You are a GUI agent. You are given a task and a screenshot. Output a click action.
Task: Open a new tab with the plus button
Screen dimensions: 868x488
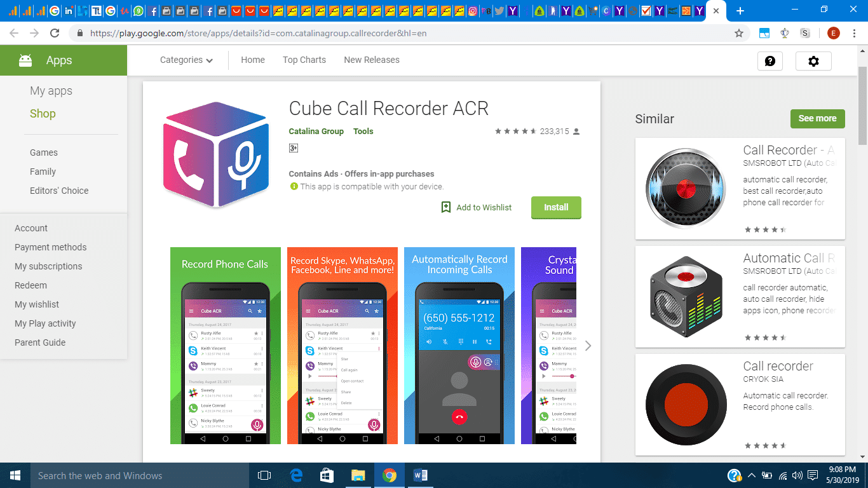tap(740, 11)
